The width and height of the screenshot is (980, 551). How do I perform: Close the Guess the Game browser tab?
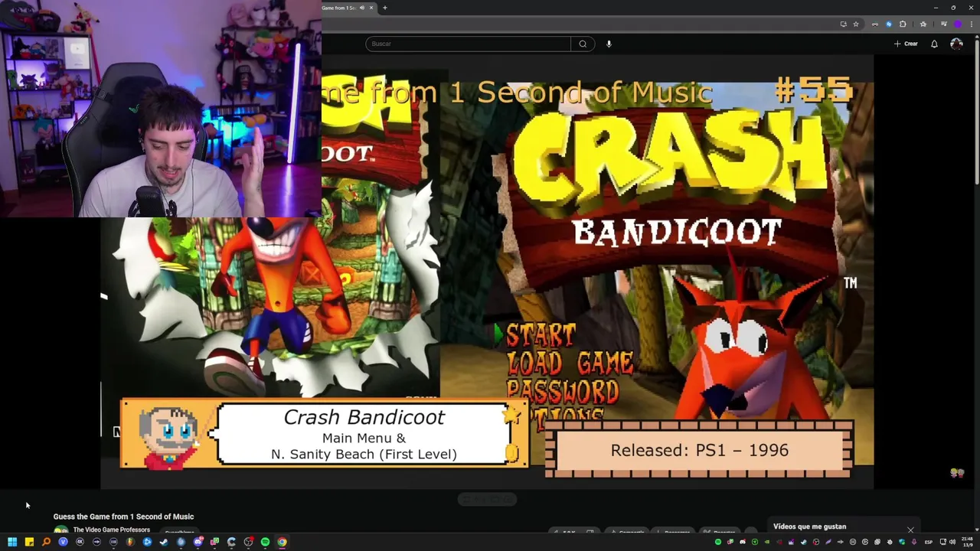[x=371, y=8]
